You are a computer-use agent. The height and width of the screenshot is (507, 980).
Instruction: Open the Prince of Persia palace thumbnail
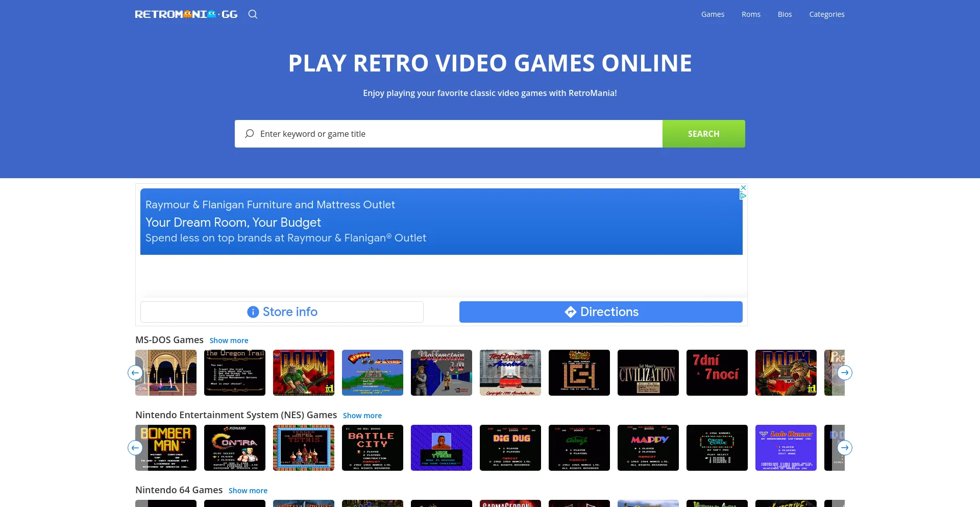(x=166, y=373)
